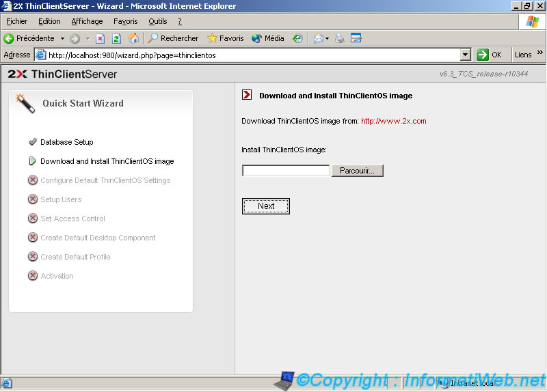Click the Database Setup checkmark icon
Viewport: 547px width, 392px height.
pyautogui.click(x=33, y=141)
